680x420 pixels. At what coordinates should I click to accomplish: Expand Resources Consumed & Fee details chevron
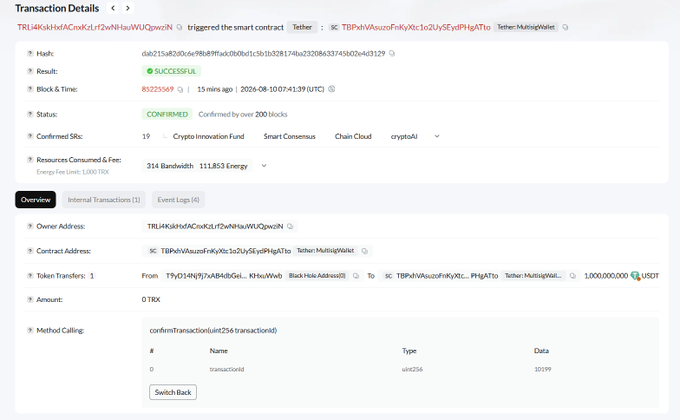tap(264, 166)
